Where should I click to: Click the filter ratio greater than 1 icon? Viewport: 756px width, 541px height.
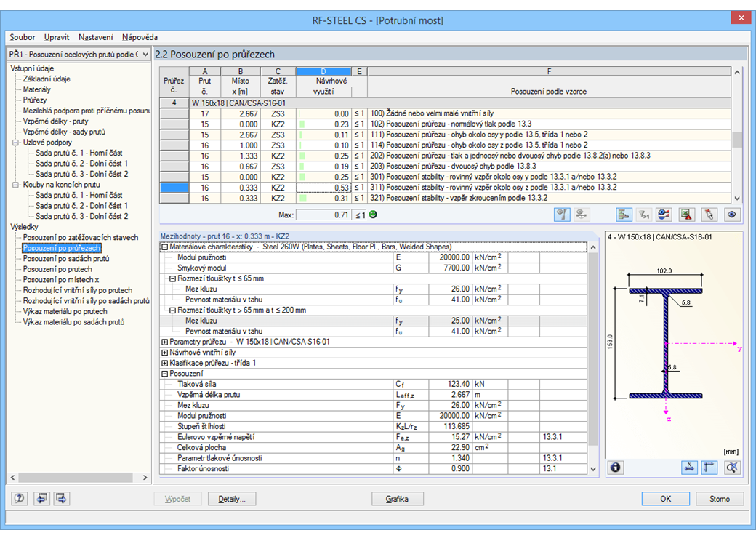(x=643, y=215)
